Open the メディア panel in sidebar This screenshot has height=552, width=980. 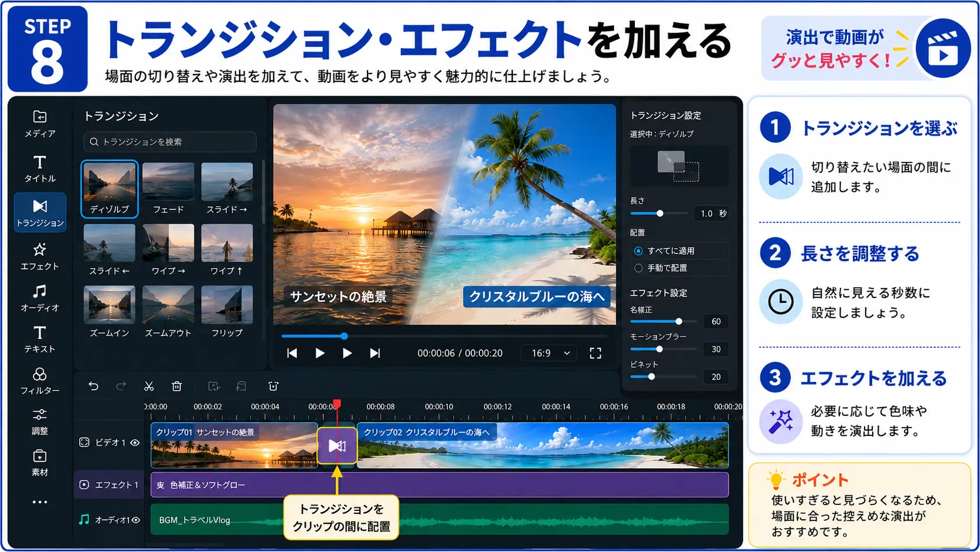(x=40, y=124)
